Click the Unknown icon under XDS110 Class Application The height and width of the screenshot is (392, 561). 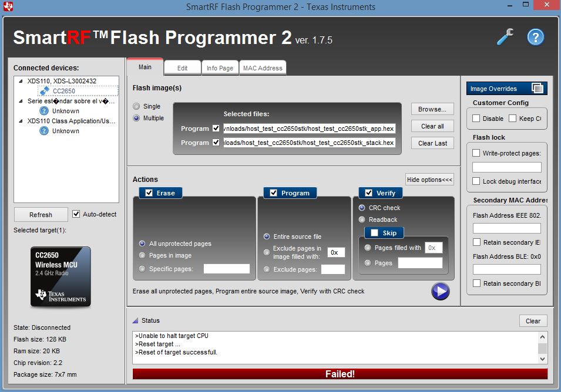pos(44,131)
